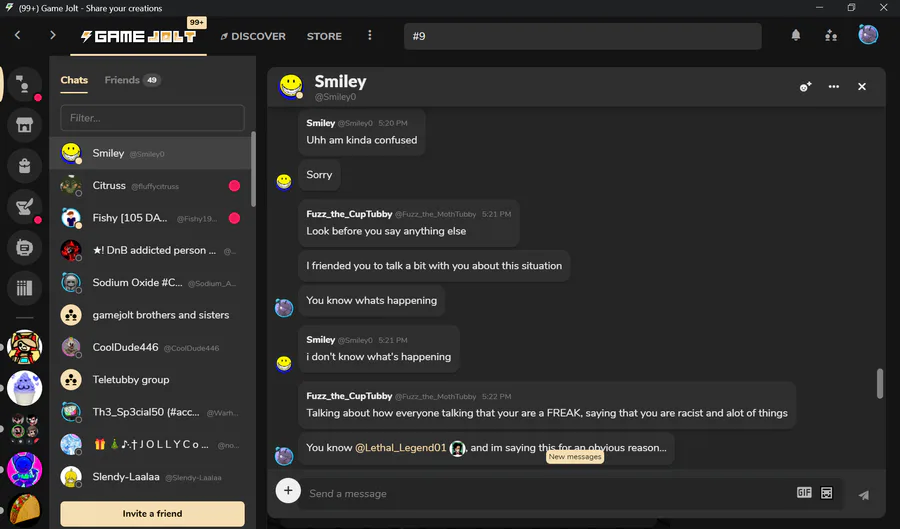Click Smiley's header profile avatar

click(291, 86)
